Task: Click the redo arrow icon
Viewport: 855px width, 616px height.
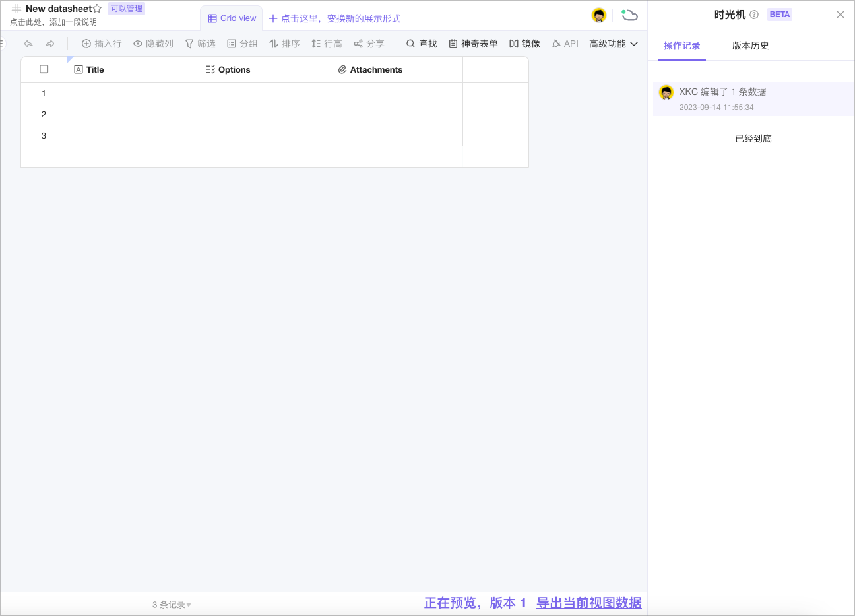Action: pos(50,44)
